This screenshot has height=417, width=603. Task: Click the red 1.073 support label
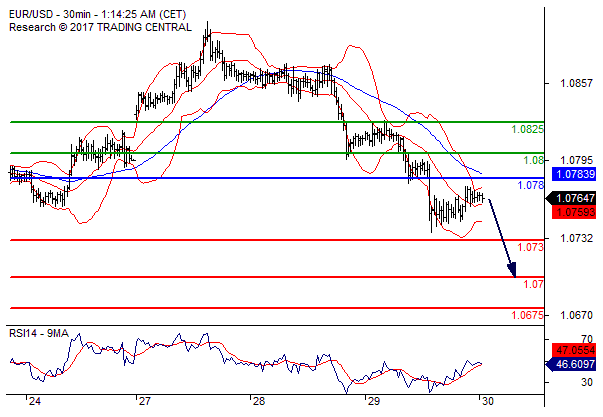(x=531, y=247)
